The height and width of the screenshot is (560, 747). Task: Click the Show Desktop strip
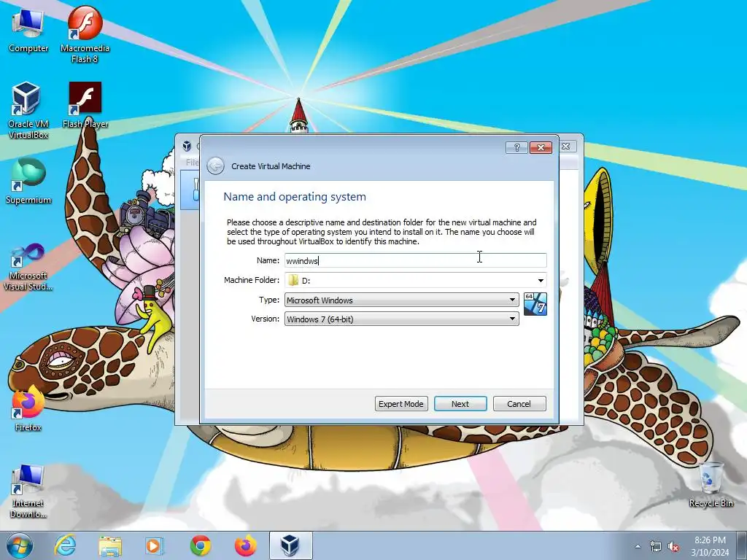[742, 546]
